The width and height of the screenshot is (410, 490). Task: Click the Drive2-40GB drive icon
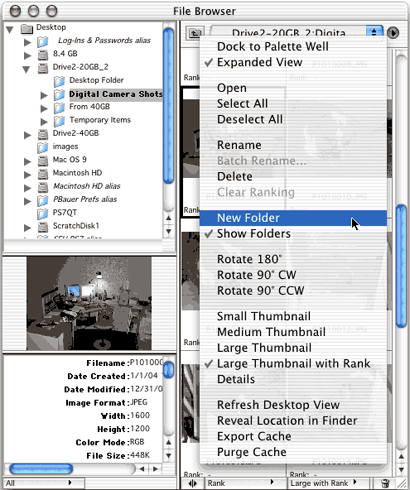tap(43, 134)
